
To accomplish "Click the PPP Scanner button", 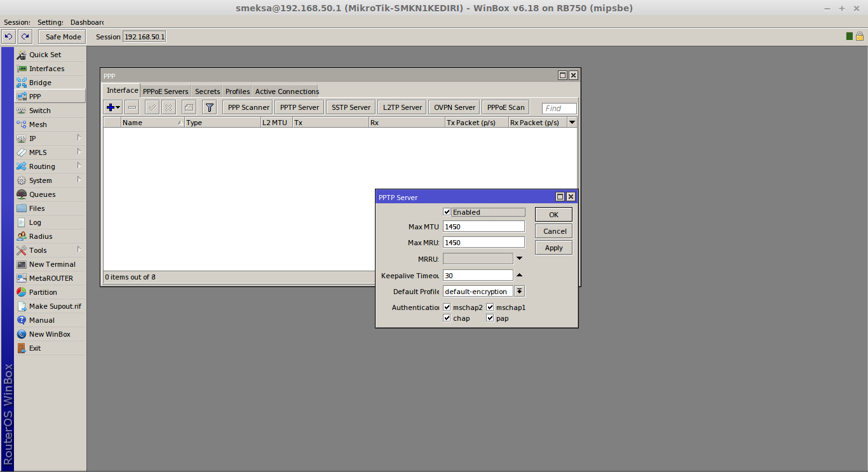I will [x=248, y=107].
